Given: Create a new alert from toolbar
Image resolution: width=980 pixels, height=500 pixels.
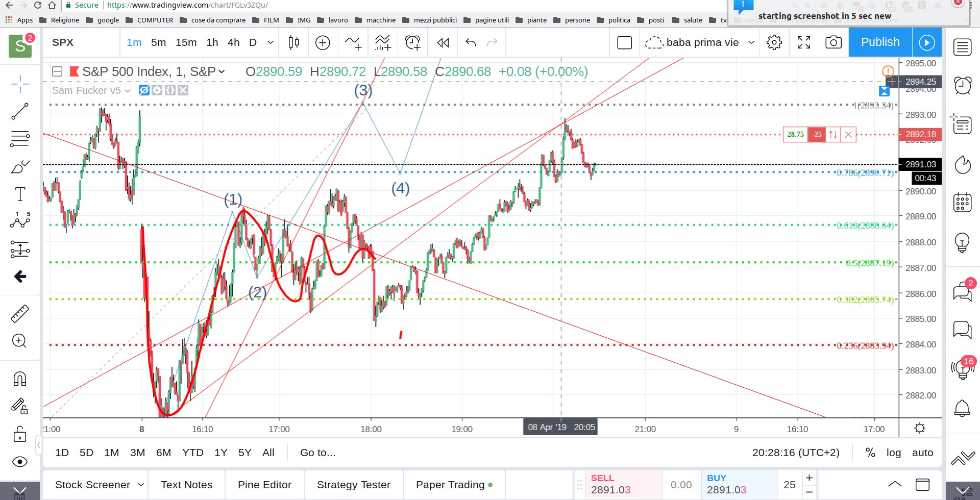Looking at the screenshot, I should [x=413, y=42].
